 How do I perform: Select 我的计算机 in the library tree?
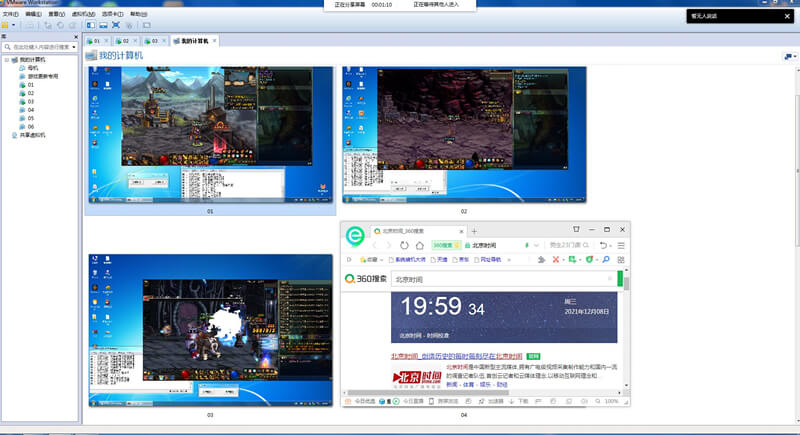coord(32,60)
